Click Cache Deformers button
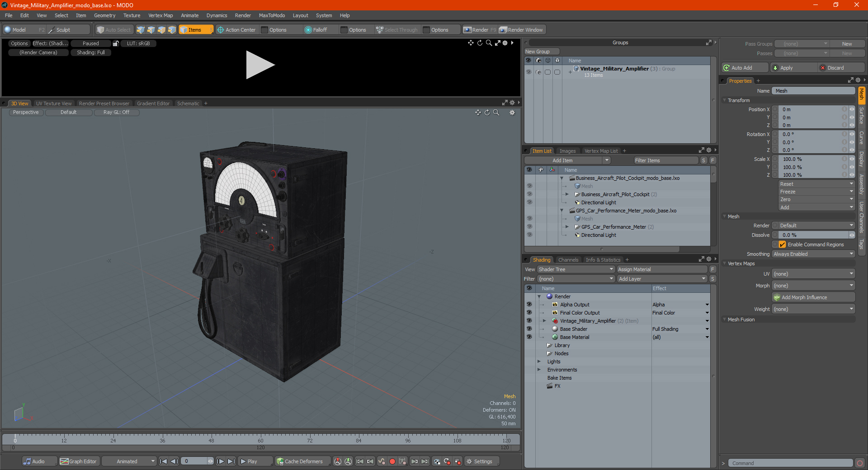 [302, 461]
